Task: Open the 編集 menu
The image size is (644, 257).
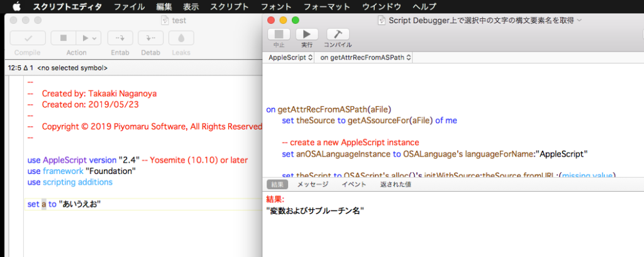Action: pos(164,6)
